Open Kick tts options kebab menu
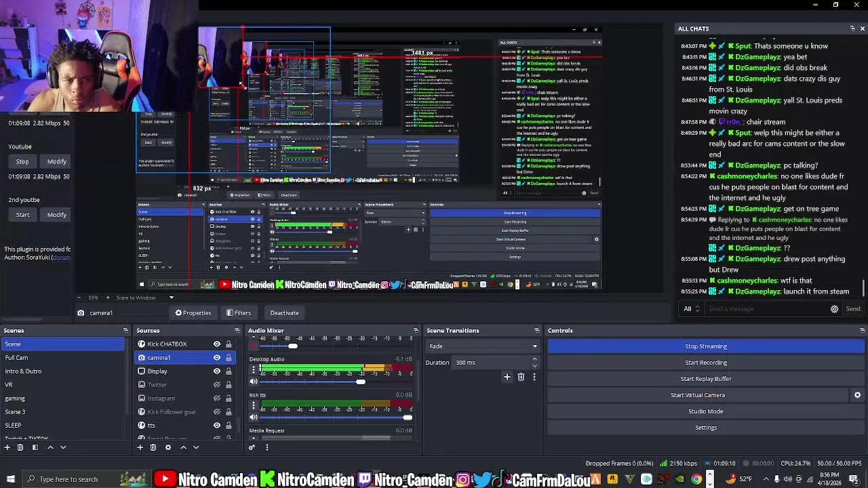Screen dimensions: 868x488 coord(254,405)
